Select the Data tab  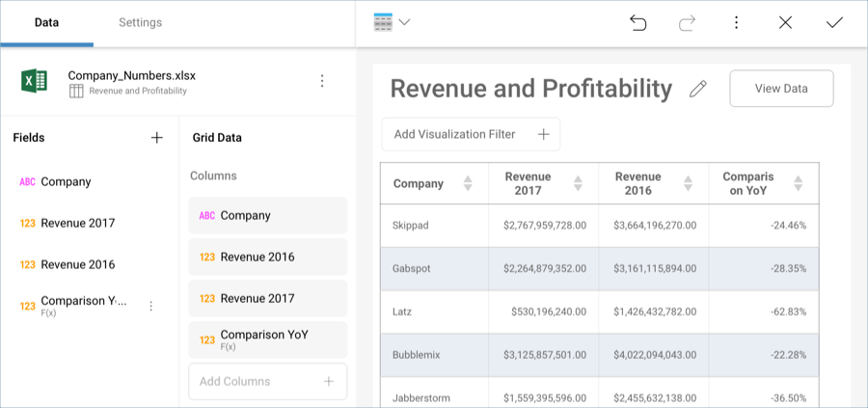point(46,22)
